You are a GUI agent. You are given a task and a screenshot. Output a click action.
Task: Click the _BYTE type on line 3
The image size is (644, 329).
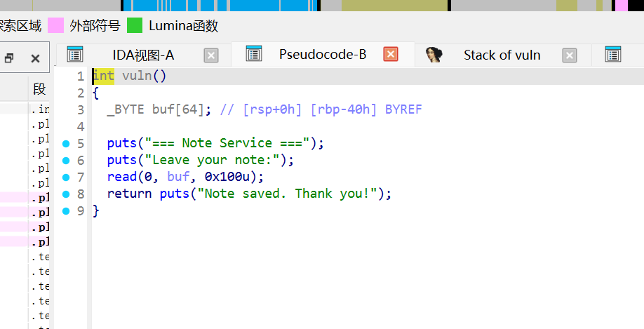click(126, 109)
